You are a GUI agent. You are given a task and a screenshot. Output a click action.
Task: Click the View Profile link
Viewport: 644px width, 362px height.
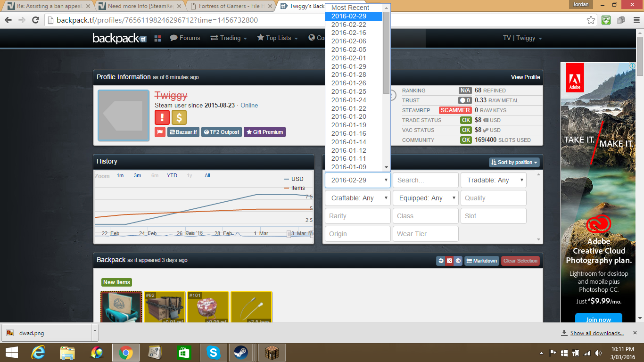pyautogui.click(x=525, y=77)
